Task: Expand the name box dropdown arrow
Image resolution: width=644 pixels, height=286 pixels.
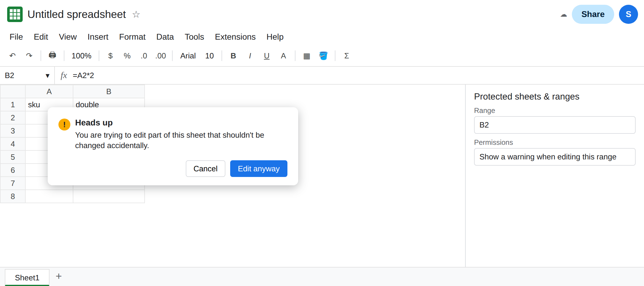Action: 47,76
